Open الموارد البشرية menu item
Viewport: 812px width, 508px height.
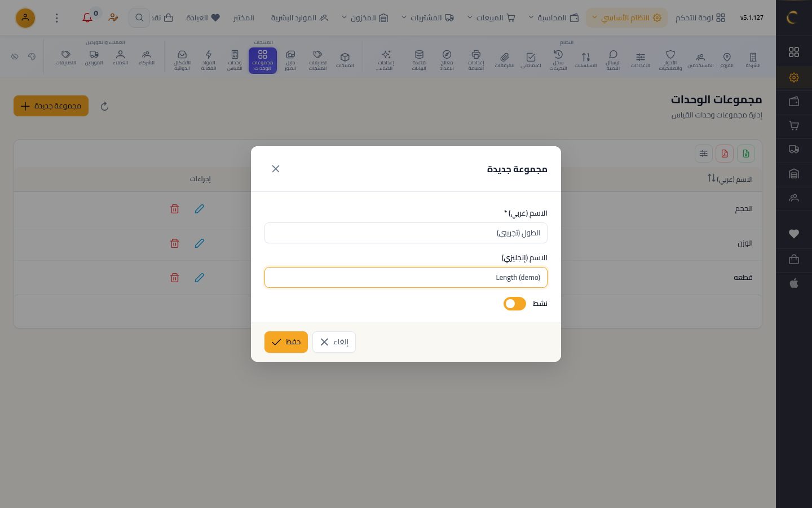[x=299, y=18]
